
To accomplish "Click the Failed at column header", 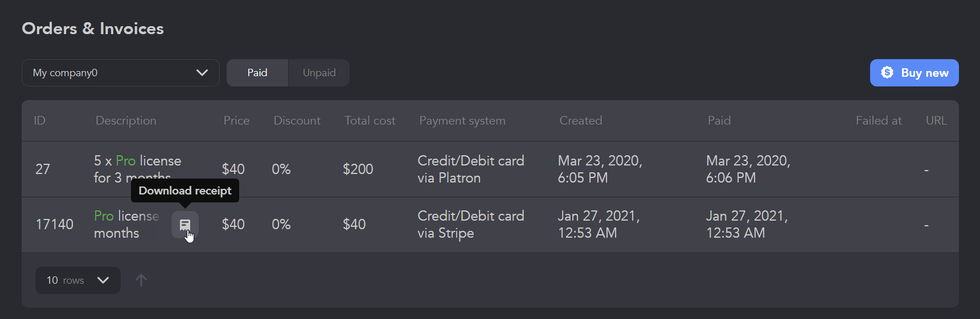I will (879, 121).
